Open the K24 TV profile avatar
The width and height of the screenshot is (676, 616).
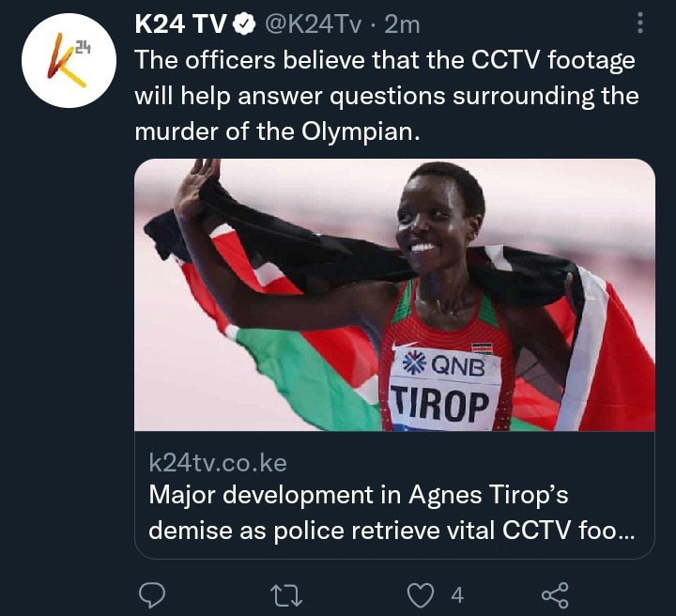point(69,60)
